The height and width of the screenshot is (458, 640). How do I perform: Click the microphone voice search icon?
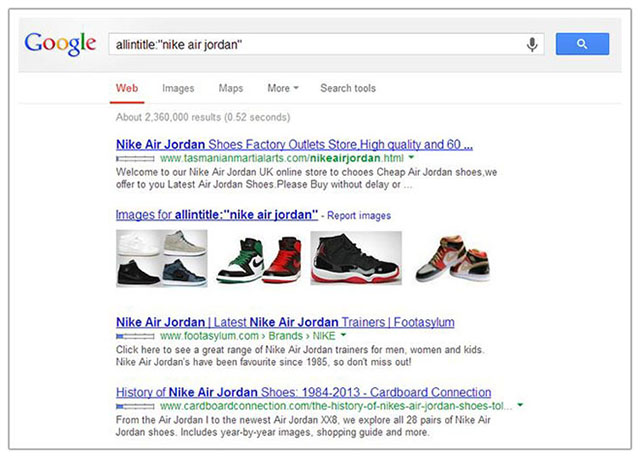[x=532, y=44]
